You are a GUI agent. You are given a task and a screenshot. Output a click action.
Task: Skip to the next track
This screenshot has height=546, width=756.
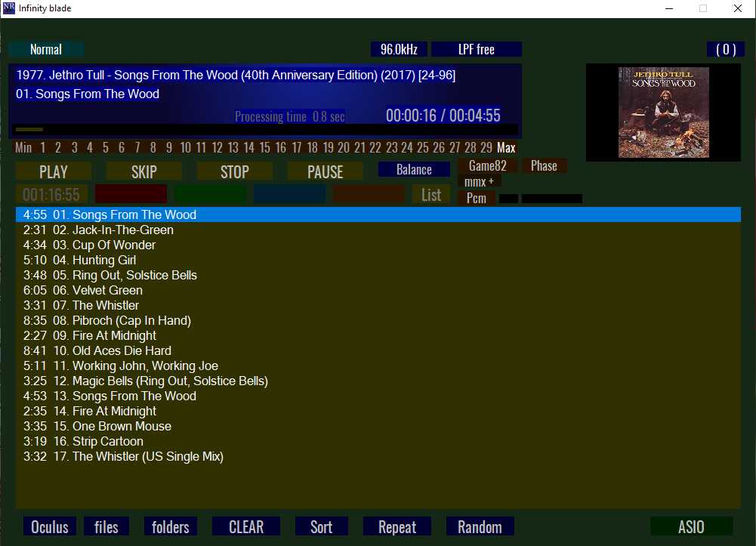143,171
